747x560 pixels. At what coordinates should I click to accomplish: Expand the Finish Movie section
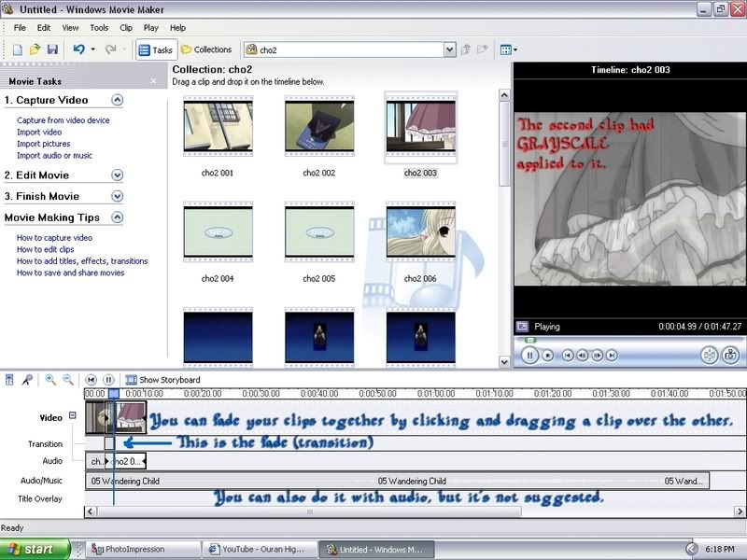(118, 196)
